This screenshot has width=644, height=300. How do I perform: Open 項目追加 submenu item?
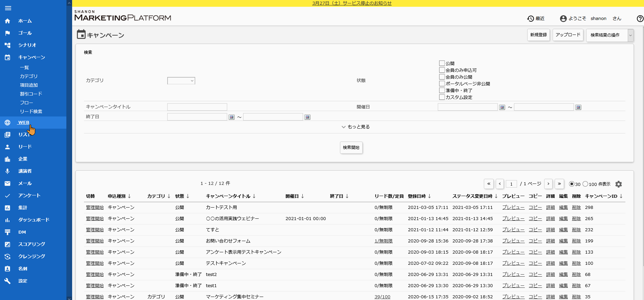tap(29, 85)
